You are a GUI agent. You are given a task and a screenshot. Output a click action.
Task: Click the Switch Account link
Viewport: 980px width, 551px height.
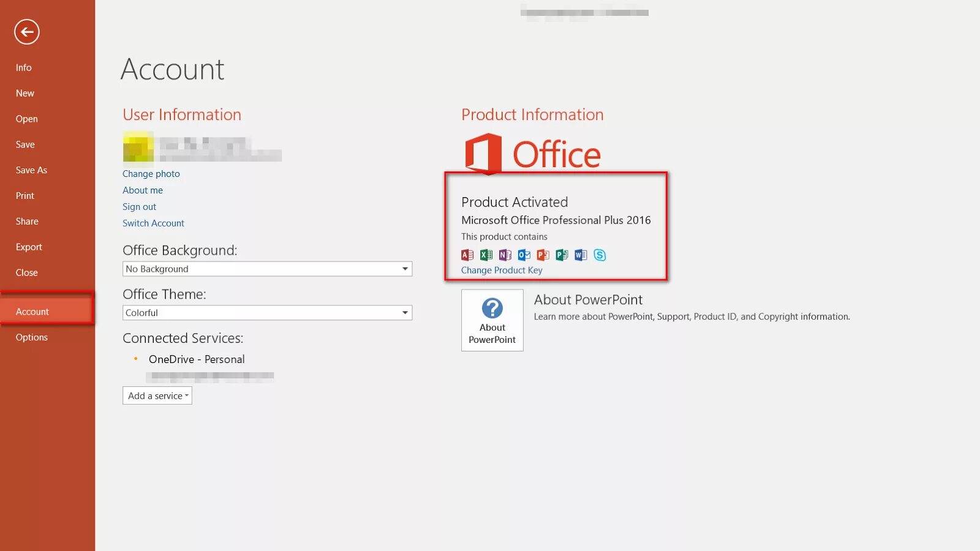coord(153,223)
